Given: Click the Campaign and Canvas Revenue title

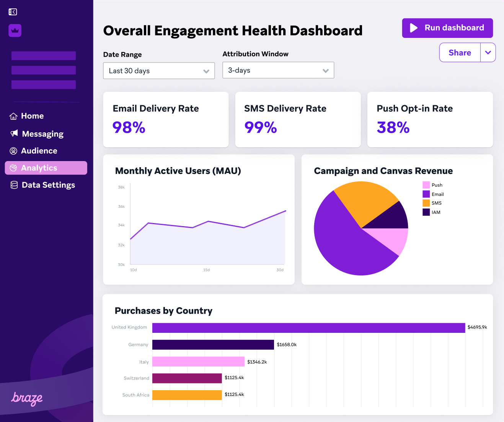Looking at the screenshot, I should [x=383, y=171].
